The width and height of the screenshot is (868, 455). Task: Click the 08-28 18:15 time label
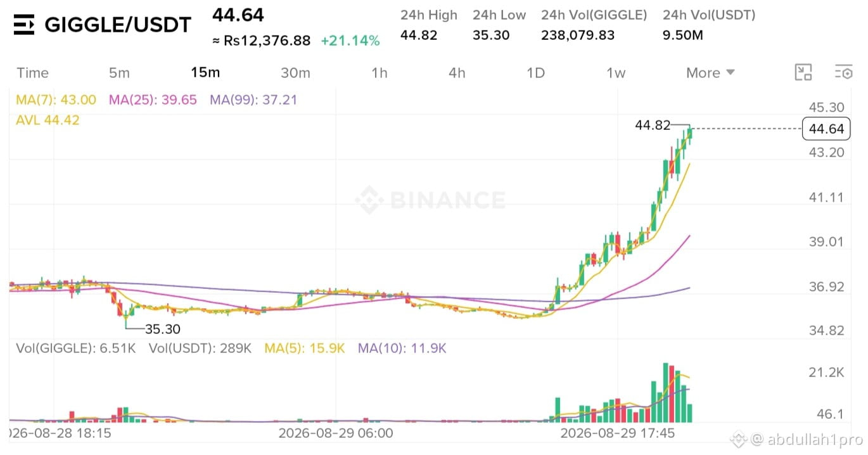(60, 433)
